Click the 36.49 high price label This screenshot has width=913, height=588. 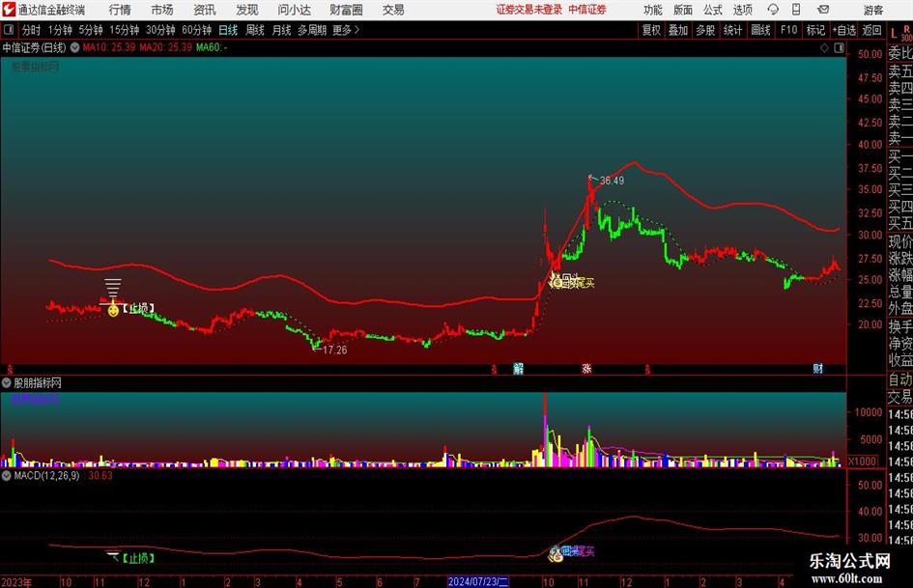click(612, 181)
